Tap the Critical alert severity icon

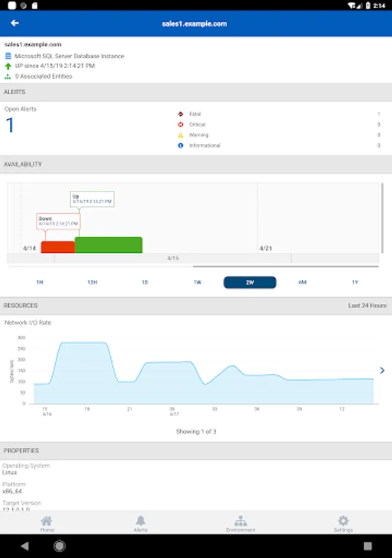(181, 124)
